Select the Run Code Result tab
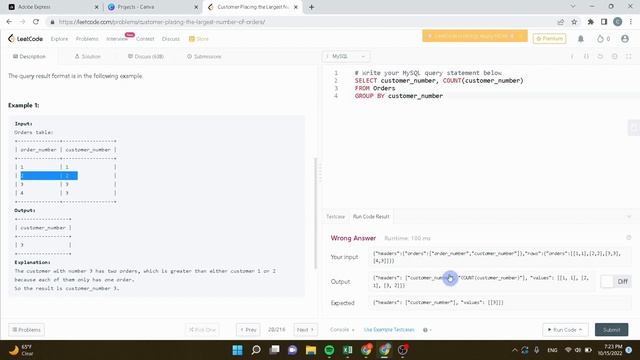Viewport: 640px width, 360px height. coord(371,216)
